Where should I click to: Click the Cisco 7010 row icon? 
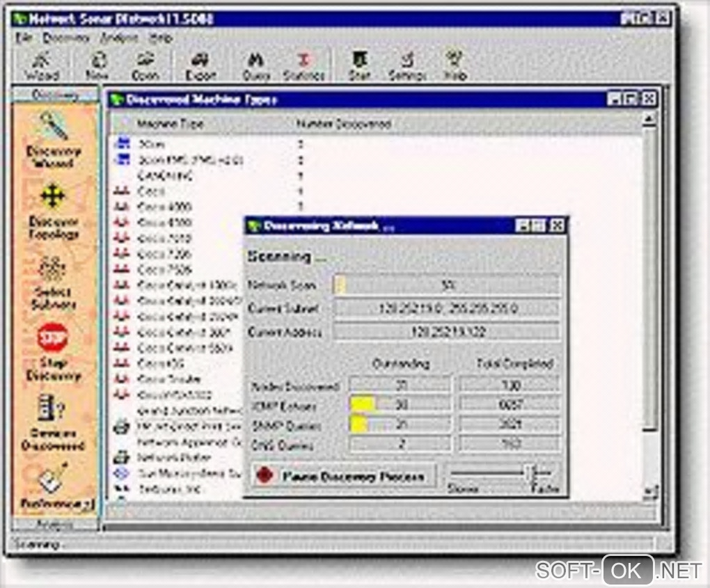tap(121, 237)
